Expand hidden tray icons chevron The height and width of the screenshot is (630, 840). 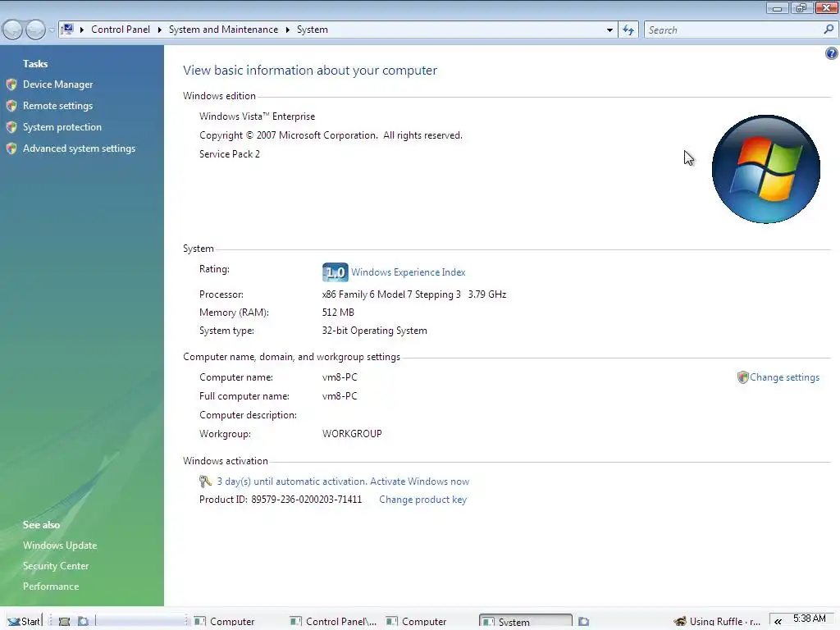pyautogui.click(x=778, y=622)
